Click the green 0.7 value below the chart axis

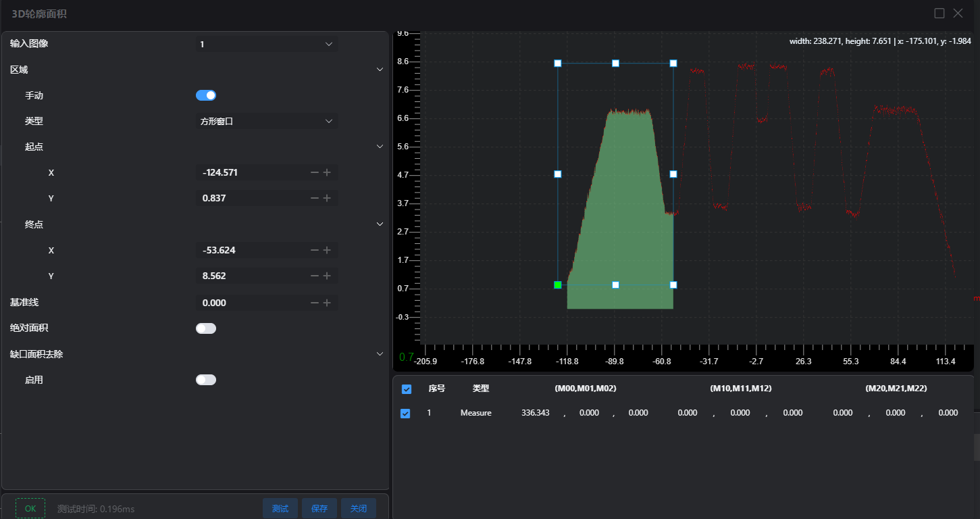pyautogui.click(x=407, y=357)
